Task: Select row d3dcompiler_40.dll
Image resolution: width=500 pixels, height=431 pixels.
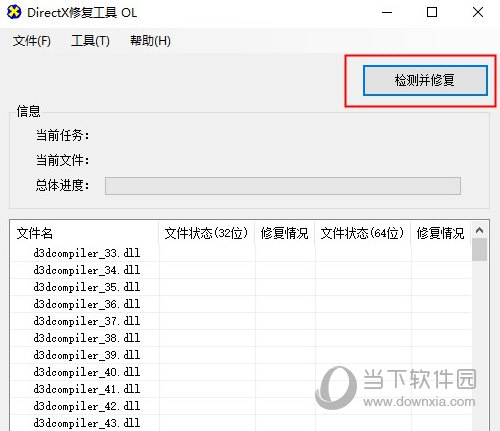Action: (x=241, y=372)
